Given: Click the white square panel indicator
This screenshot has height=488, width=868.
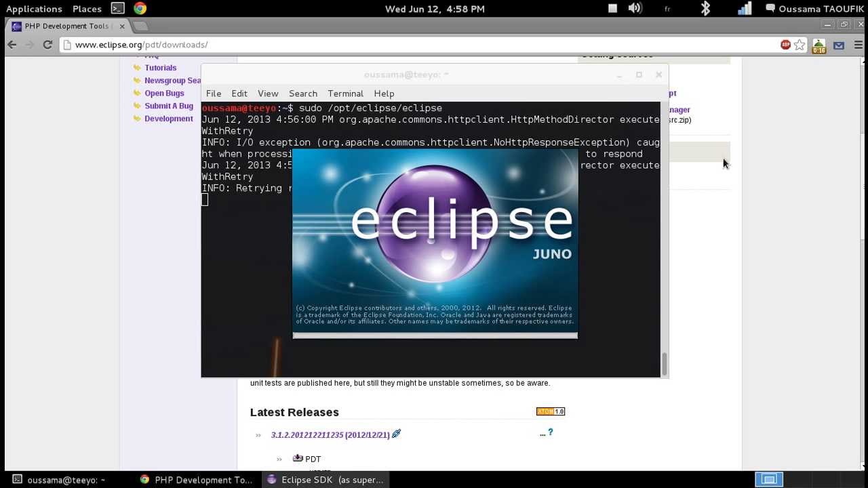Looking at the screenshot, I should 612,9.
